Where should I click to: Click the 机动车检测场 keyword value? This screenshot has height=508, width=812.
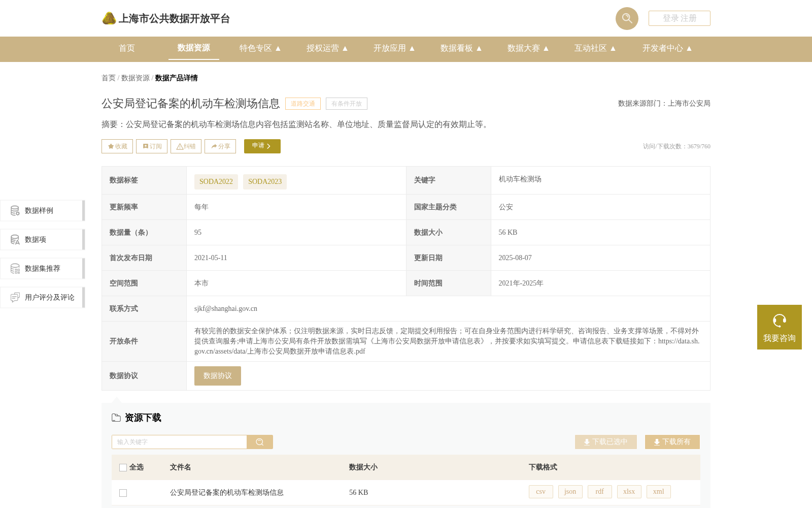point(520,179)
